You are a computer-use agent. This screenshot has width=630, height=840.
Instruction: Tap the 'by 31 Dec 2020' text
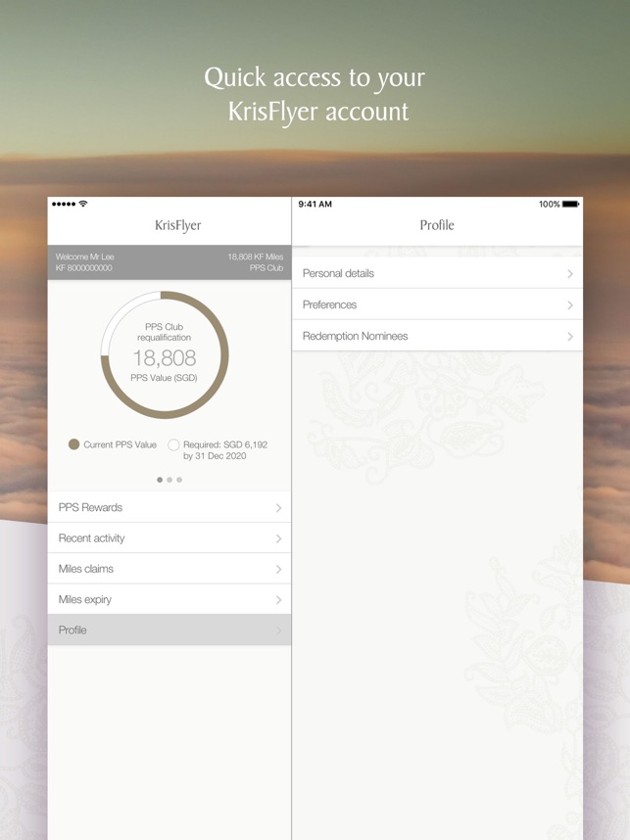point(215,456)
